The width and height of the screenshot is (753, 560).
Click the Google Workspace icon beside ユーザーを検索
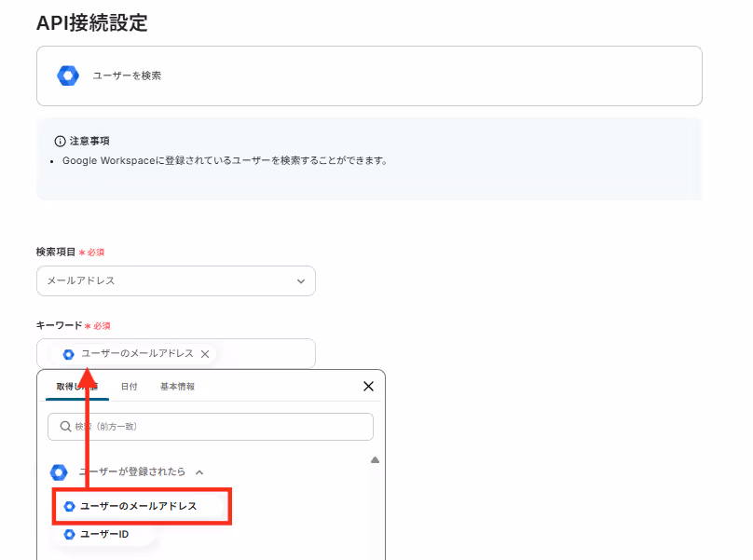[68, 75]
